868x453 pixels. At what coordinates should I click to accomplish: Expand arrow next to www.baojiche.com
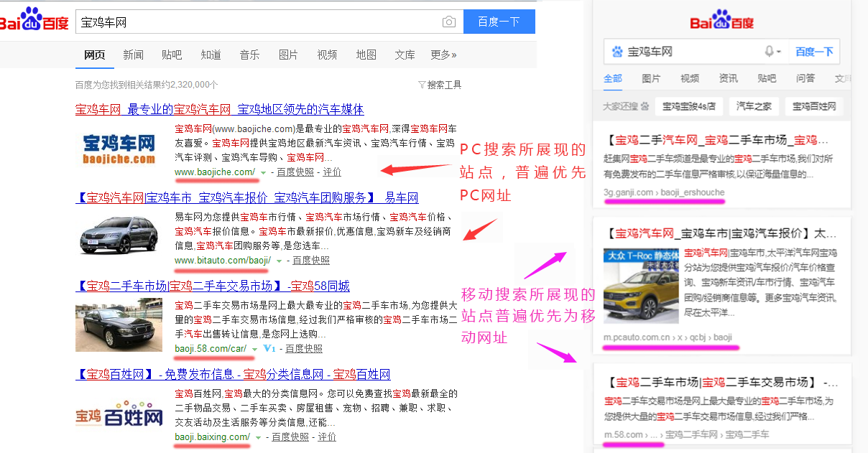(263, 172)
